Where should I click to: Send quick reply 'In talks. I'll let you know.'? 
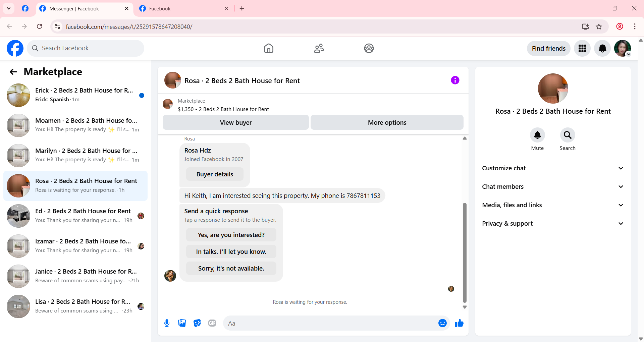231,252
